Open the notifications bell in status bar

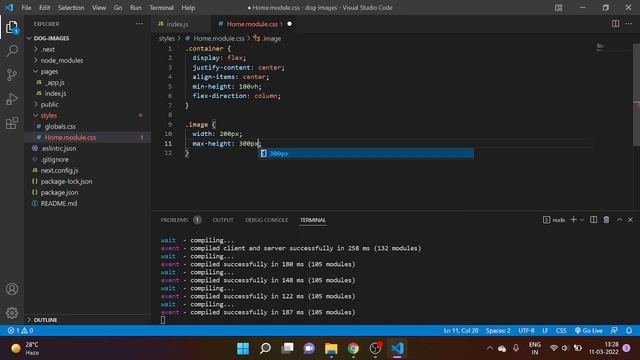tap(629, 330)
